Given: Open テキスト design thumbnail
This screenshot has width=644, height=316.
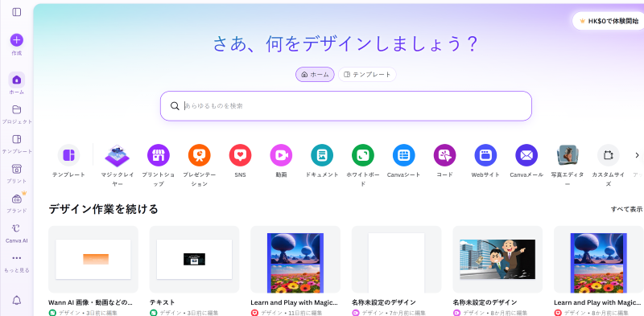Looking at the screenshot, I should pyautogui.click(x=194, y=260).
